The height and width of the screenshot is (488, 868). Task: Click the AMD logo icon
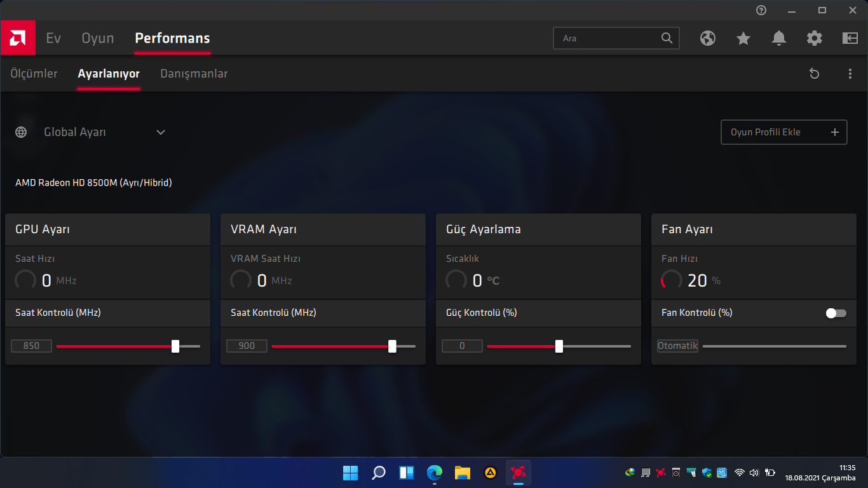pos(18,38)
